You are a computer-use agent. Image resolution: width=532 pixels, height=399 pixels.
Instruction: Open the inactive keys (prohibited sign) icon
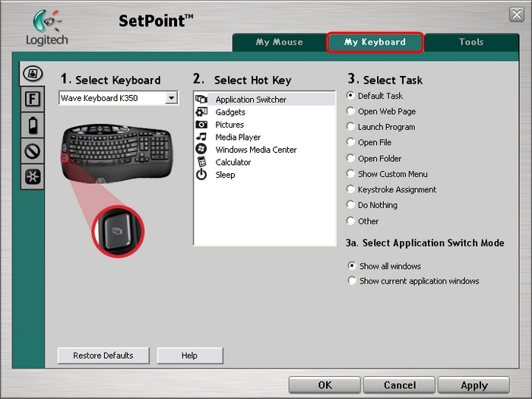click(32, 151)
